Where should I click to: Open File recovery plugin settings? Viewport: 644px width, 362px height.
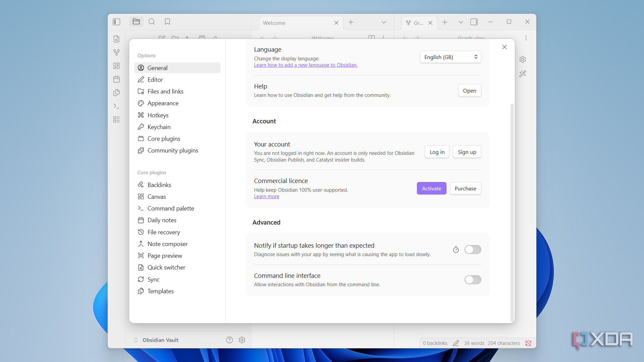click(x=177, y=232)
